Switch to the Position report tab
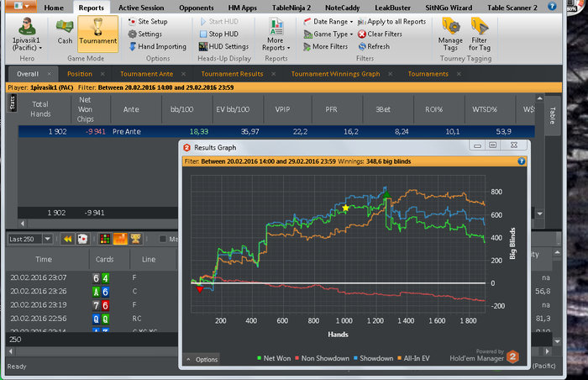This screenshot has width=588, height=380. click(x=80, y=74)
